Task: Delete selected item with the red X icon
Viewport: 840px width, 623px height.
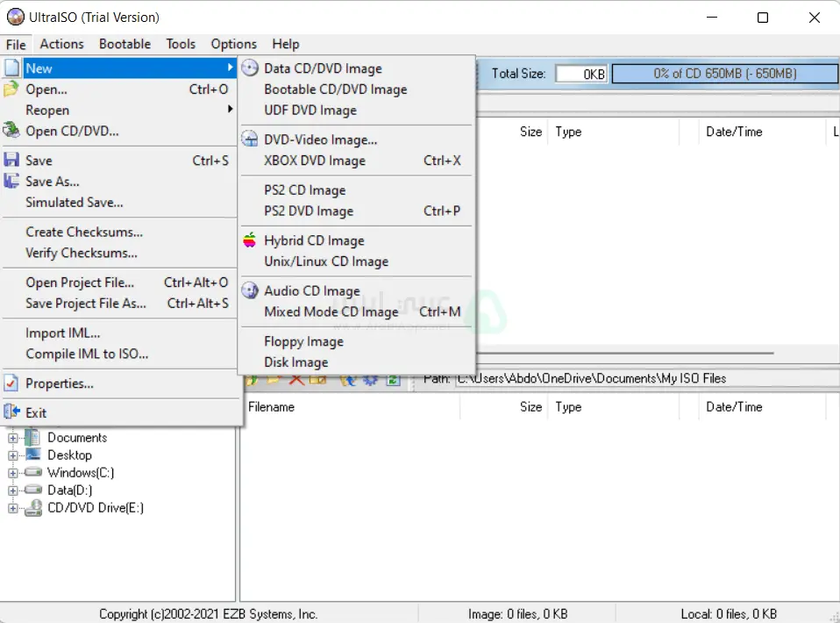Action: 295,379
